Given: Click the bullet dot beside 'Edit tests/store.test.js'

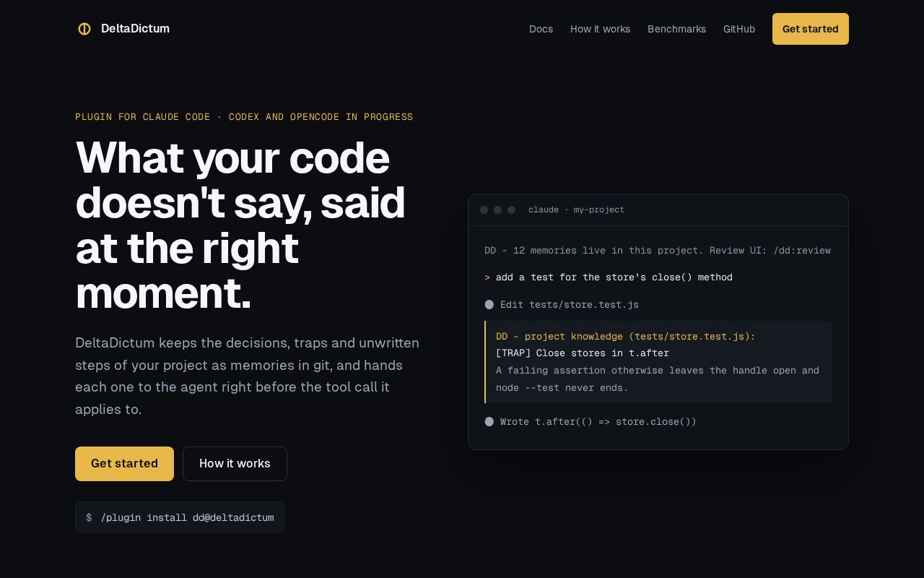Looking at the screenshot, I should (489, 305).
